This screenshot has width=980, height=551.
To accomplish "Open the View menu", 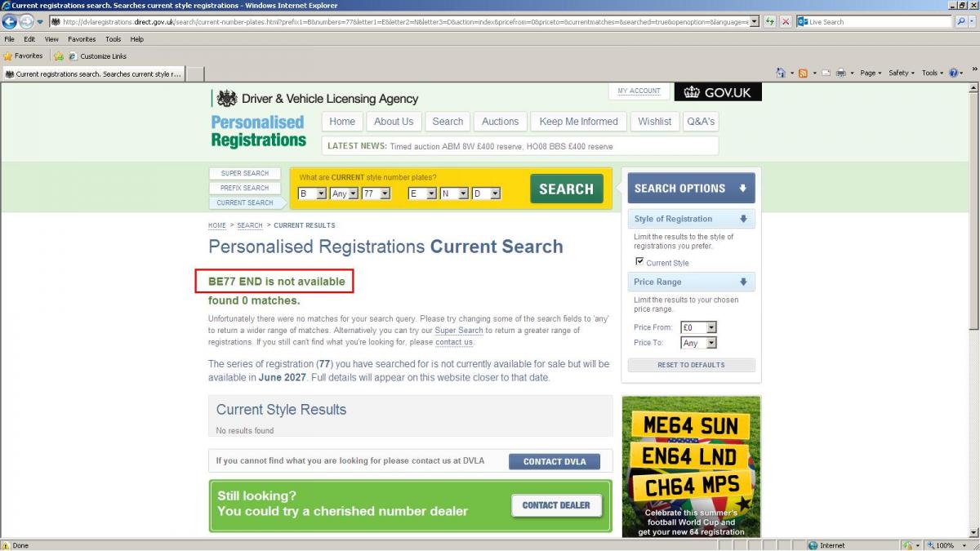I will click(51, 39).
